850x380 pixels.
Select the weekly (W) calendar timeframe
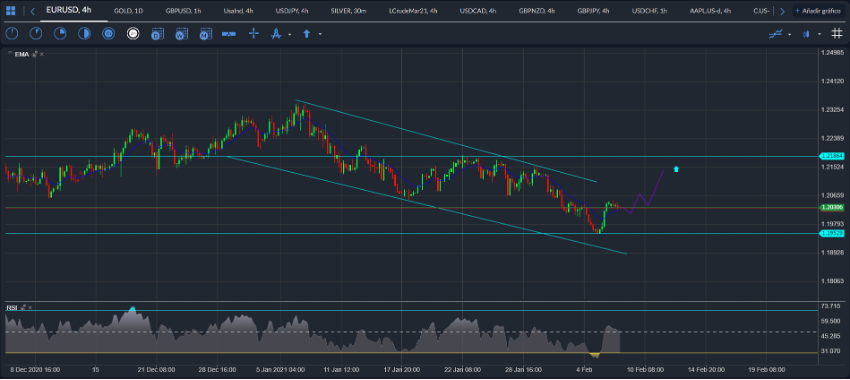(182, 34)
